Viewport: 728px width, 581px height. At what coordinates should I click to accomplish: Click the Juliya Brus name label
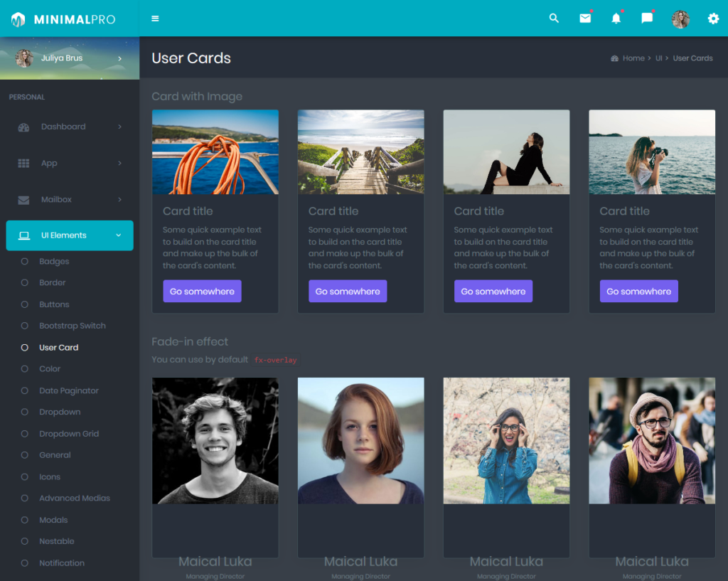point(62,58)
